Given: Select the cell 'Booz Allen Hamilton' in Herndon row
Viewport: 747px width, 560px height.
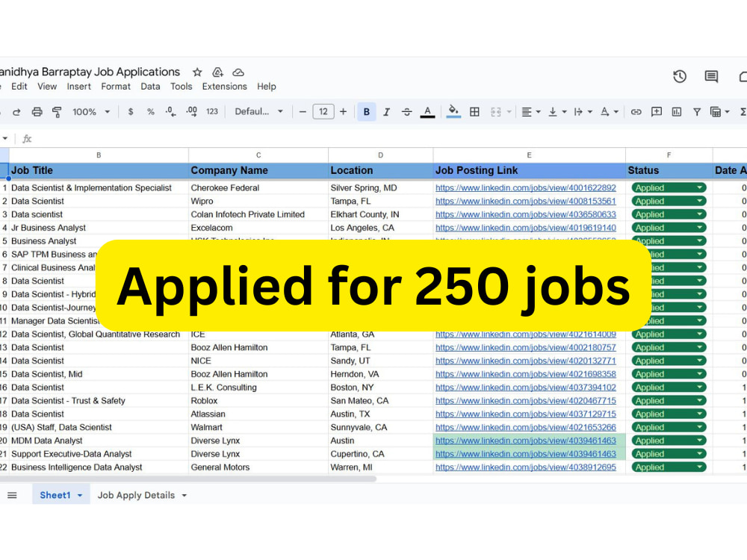Looking at the screenshot, I should click(258, 374).
